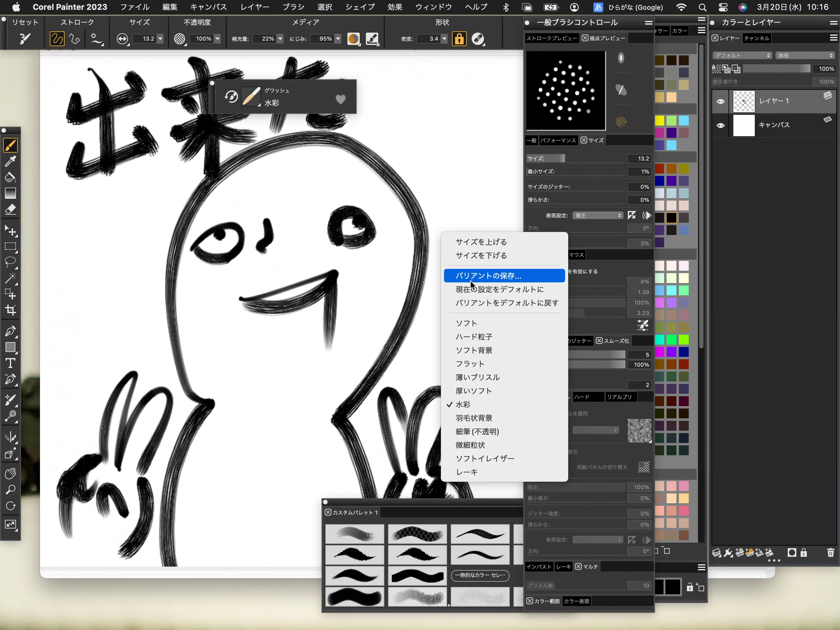This screenshot has width=840, height=630.
Task: Switch to the Channels tab
Action: tap(756, 38)
